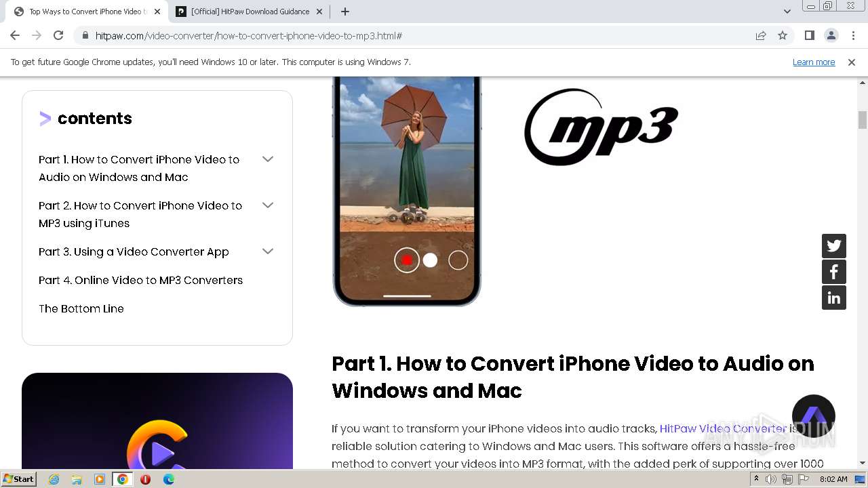Open the share this page icon
Viewport: 868px width, 488px height.
pyautogui.click(x=761, y=35)
